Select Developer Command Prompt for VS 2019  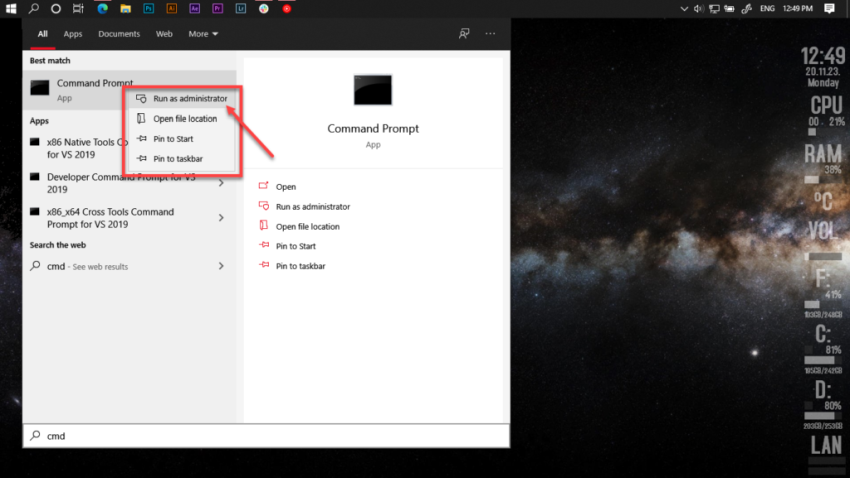121,183
